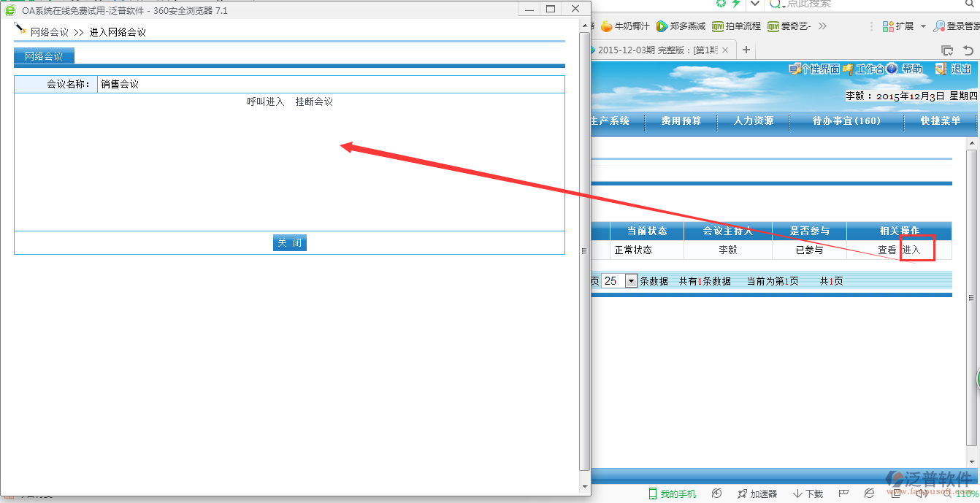This screenshot has width=980, height=503.
Task: Click the green lightning speed mode icon
Action: tap(736, 4)
